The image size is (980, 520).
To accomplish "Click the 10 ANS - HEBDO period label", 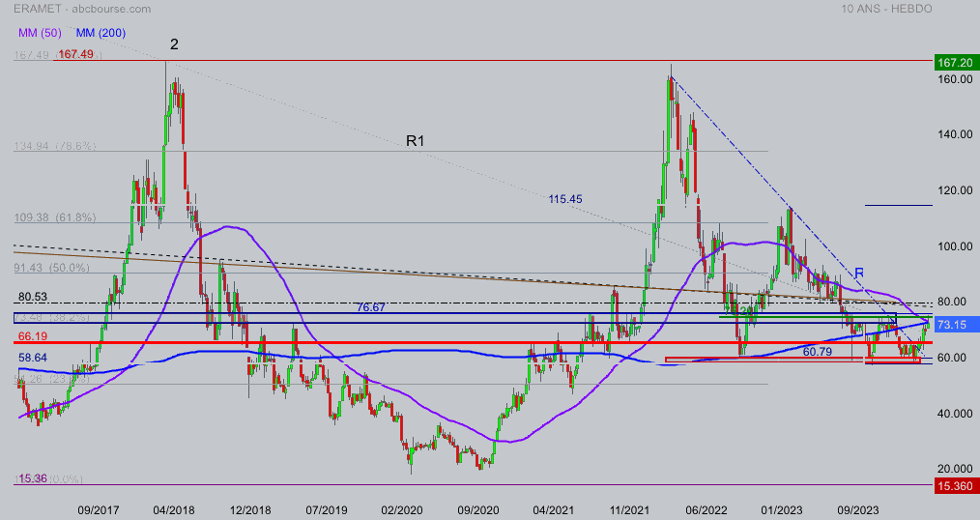I will coord(886,9).
